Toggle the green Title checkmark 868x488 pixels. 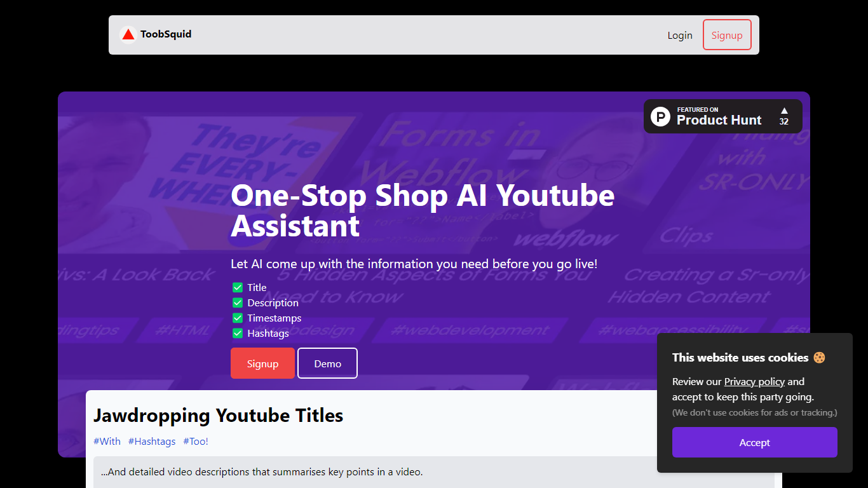pos(238,287)
